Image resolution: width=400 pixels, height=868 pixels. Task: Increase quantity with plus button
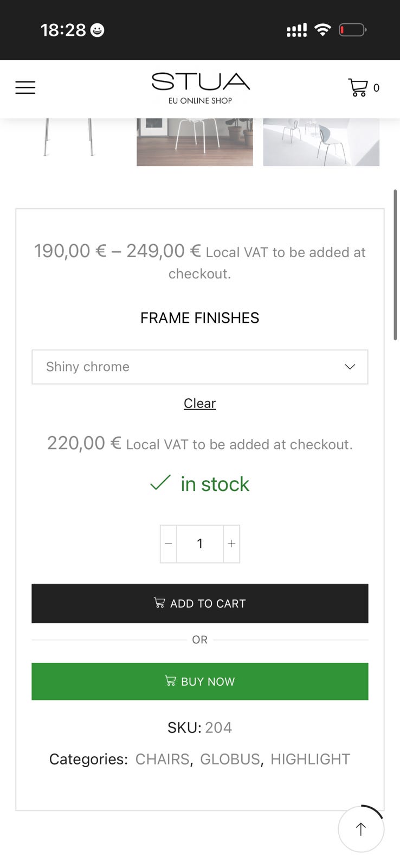coord(231,544)
